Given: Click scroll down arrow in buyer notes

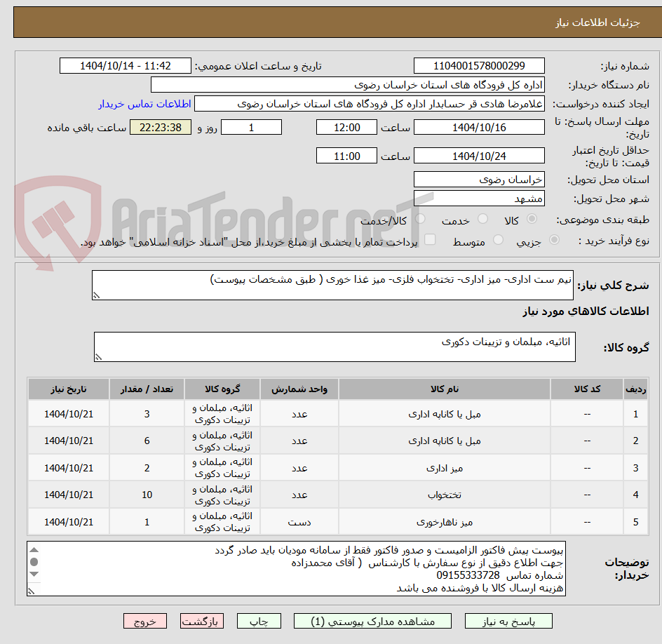Looking at the screenshot, I should tap(34, 574).
